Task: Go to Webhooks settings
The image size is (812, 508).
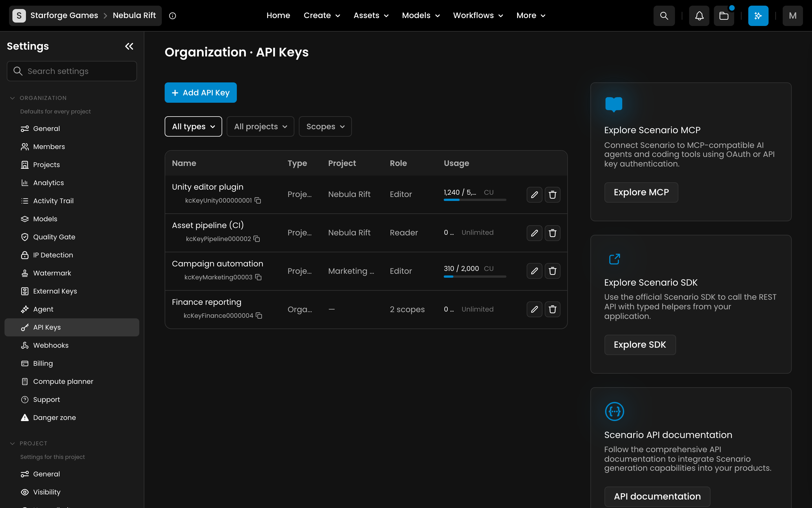Action: (x=72, y=345)
